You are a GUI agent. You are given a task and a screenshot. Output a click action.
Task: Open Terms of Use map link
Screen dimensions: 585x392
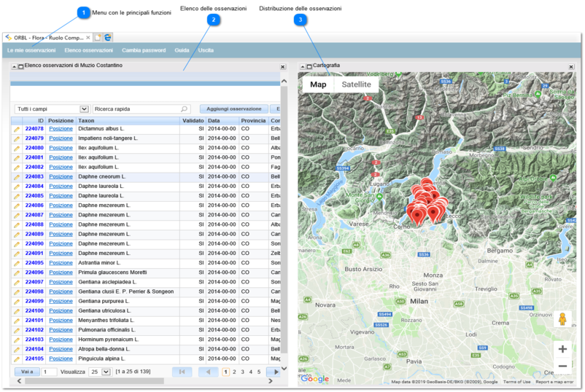pos(516,382)
